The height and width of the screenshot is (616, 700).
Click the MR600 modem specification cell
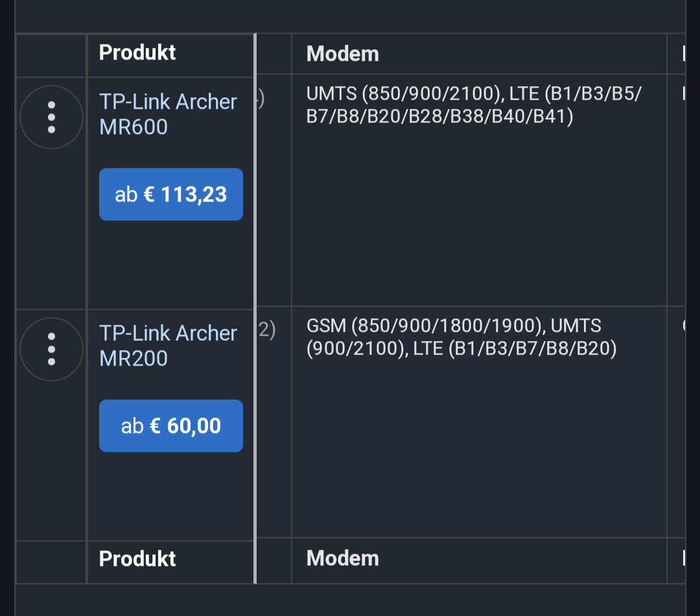(x=478, y=189)
